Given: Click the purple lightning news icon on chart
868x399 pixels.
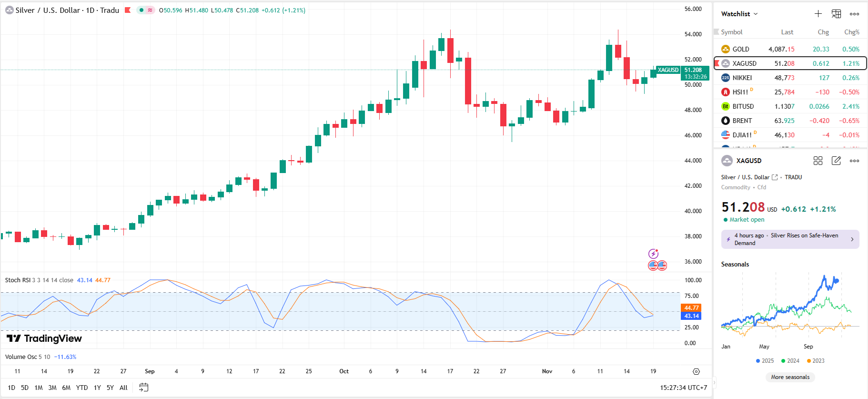Looking at the screenshot, I should click(x=653, y=254).
